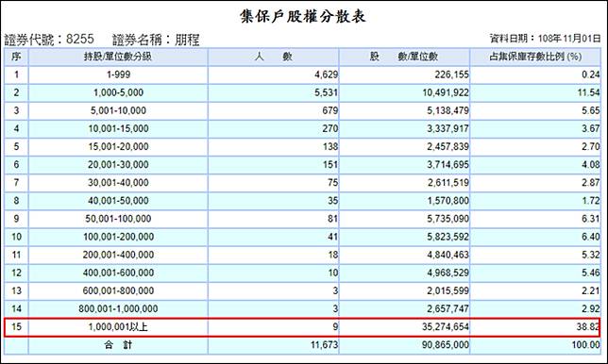Click the data date 108年11月01日
Screen dimensions: 608x364
coord(569,39)
